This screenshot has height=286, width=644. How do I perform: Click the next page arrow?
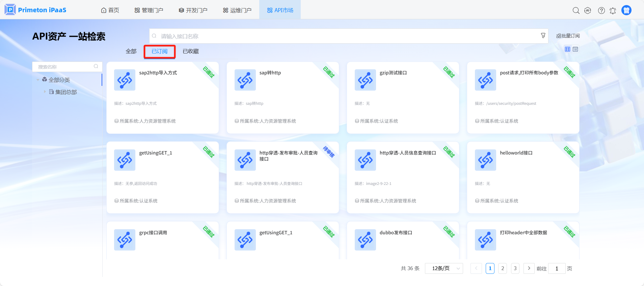point(529,268)
